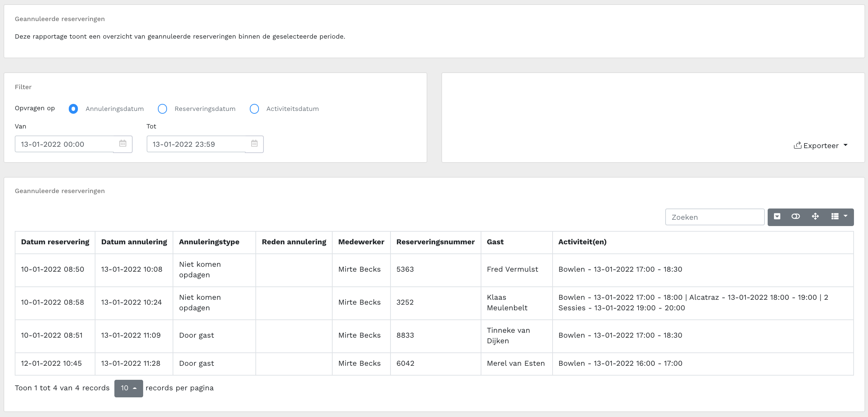Open calendar picker for Van date

tap(123, 144)
